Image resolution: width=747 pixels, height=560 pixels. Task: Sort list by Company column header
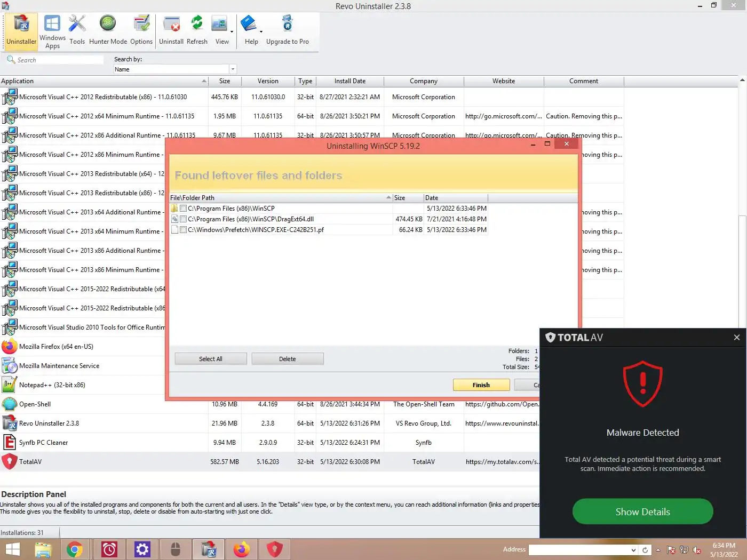[x=424, y=81]
